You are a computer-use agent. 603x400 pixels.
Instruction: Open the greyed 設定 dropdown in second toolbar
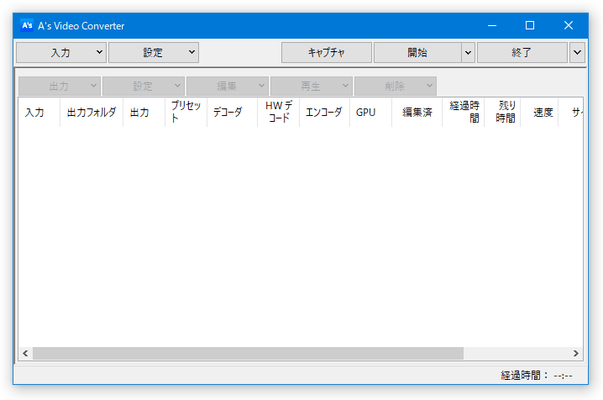tap(143, 86)
